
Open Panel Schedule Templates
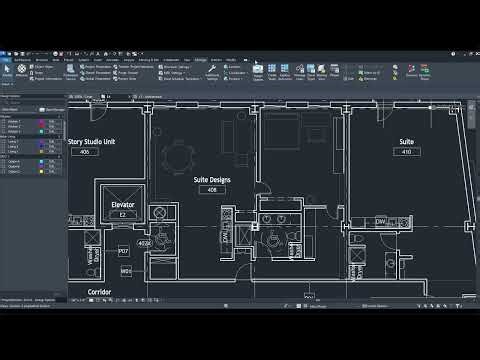click(x=180, y=79)
